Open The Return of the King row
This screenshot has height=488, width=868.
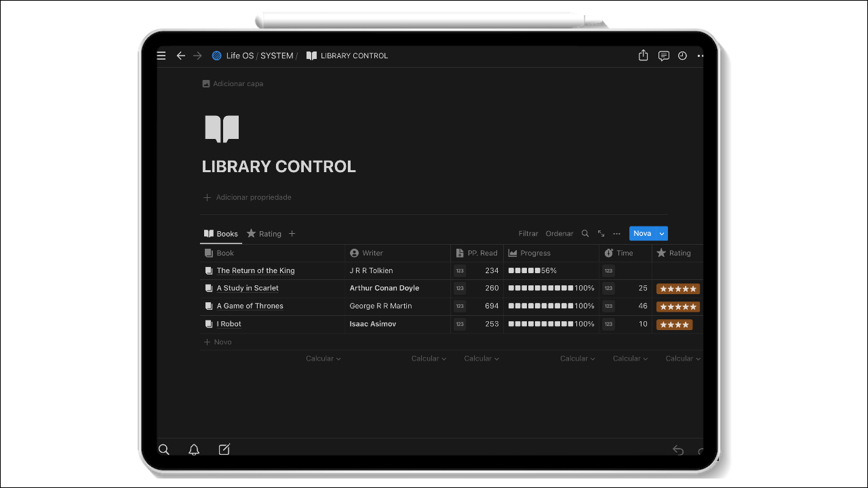point(256,270)
